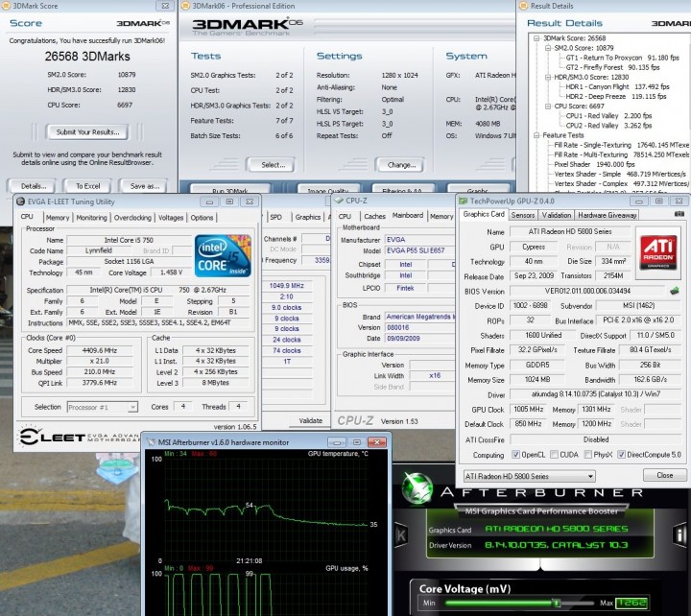Image resolution: width=691 pixels, height=616 pixels.
Task: Click Select... under Tests in 3DMark06
Action: tap(272, 165)
